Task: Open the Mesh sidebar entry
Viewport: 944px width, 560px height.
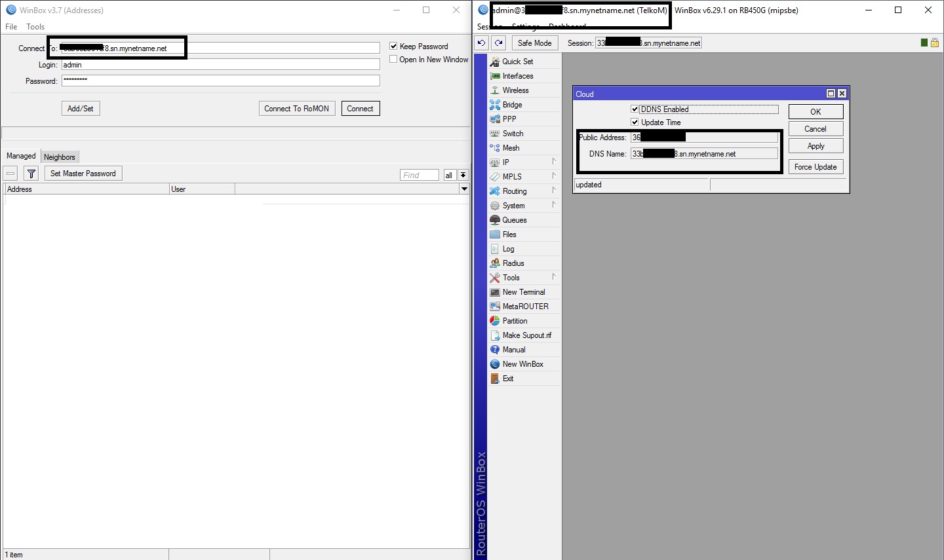Action: pos(524,148)
